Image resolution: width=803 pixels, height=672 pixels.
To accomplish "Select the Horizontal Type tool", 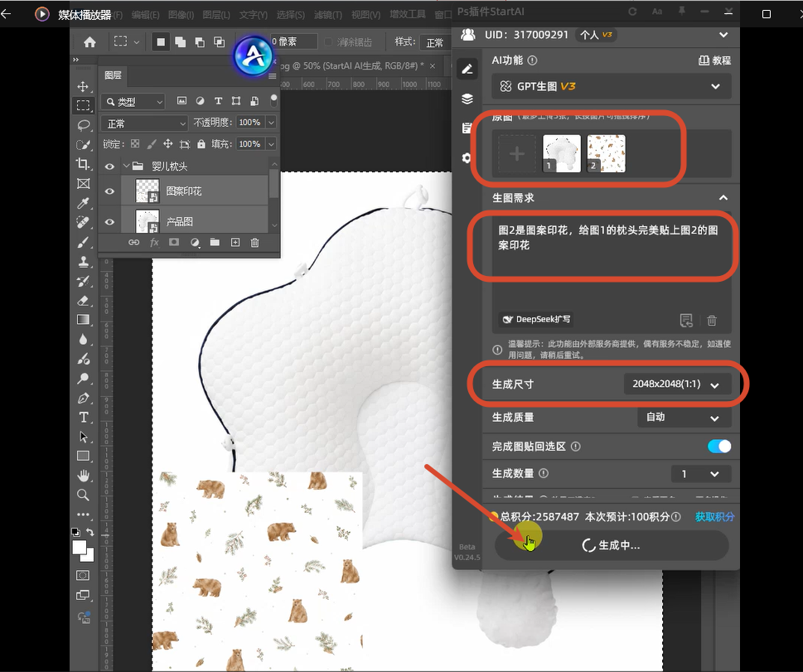I will tap(83, 418).
